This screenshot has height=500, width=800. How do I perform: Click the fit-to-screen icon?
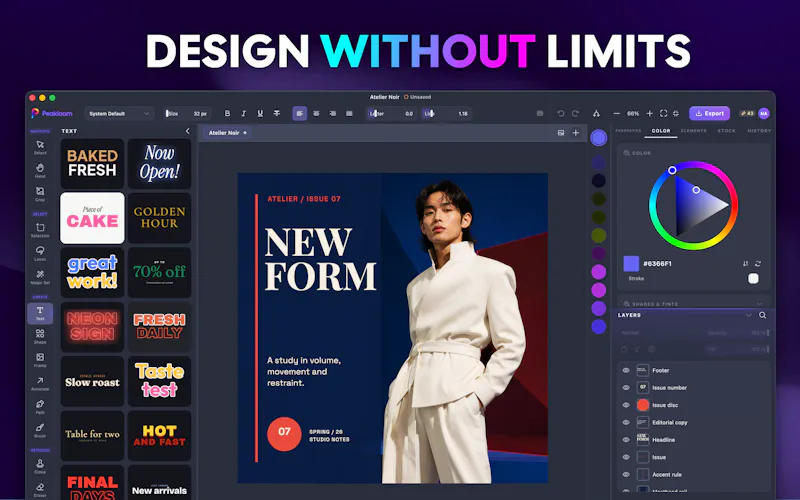point(663,113)
